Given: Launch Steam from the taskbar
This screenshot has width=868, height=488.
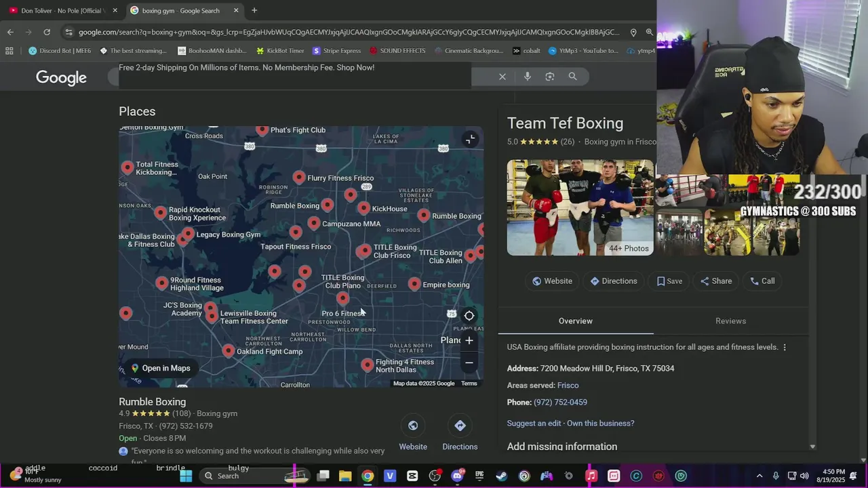Looking at the screenshot, I should pos(502,476).
